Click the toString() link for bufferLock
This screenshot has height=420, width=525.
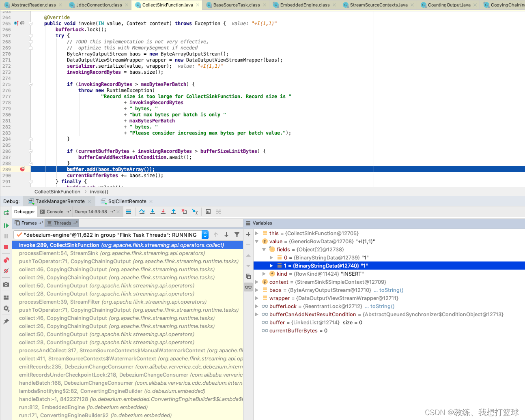pyautogui.click(x=382, y=306)
